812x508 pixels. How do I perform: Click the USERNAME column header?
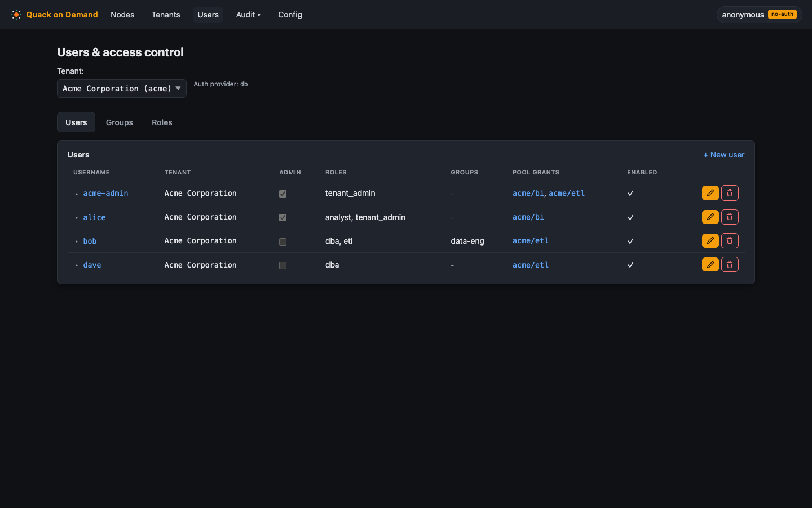(91, 172)
